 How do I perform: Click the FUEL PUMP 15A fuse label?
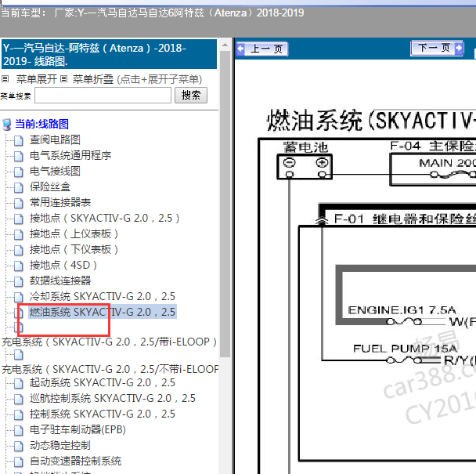405,349
